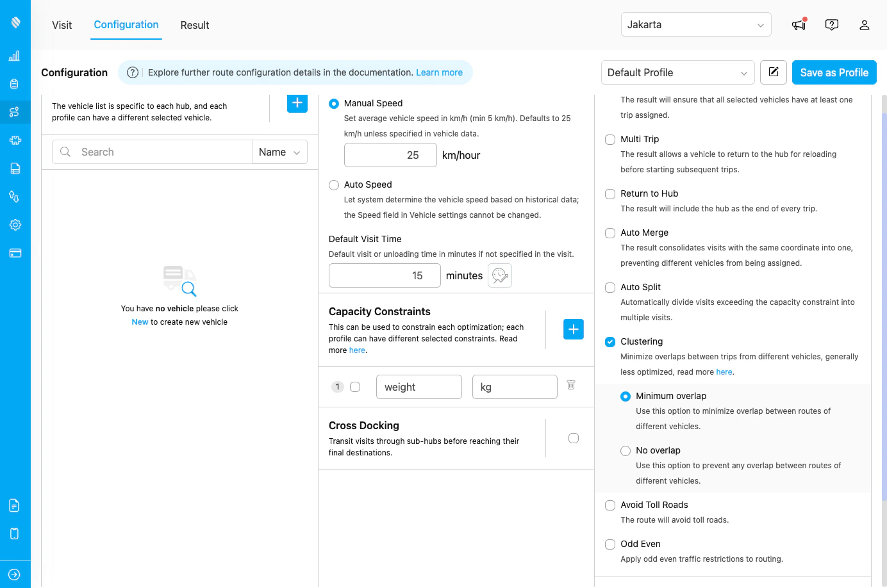Open the billing card icon in sidebar
Image resolution: width=887 pixels, height=588 pixels.
point(14,253)
